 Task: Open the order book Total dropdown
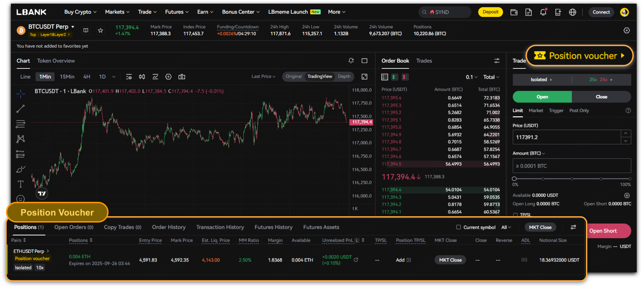tap(491, 77)
